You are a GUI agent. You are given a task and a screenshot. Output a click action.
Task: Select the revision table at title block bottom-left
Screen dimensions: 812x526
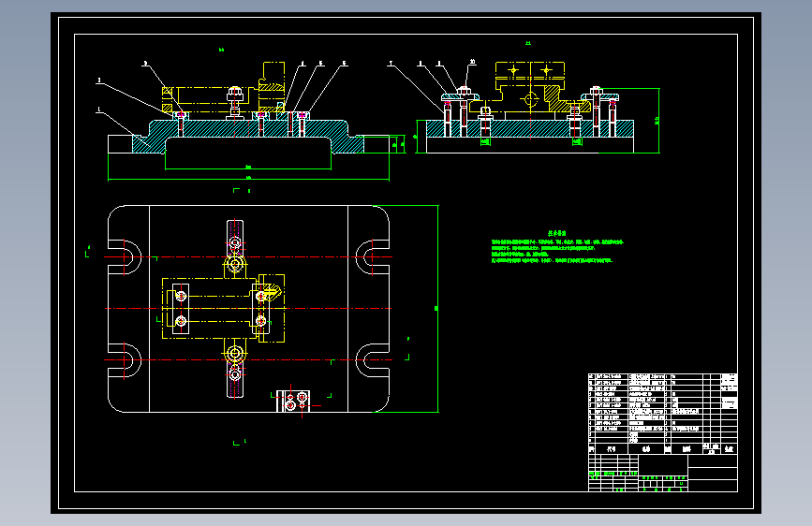pos(613,474)
